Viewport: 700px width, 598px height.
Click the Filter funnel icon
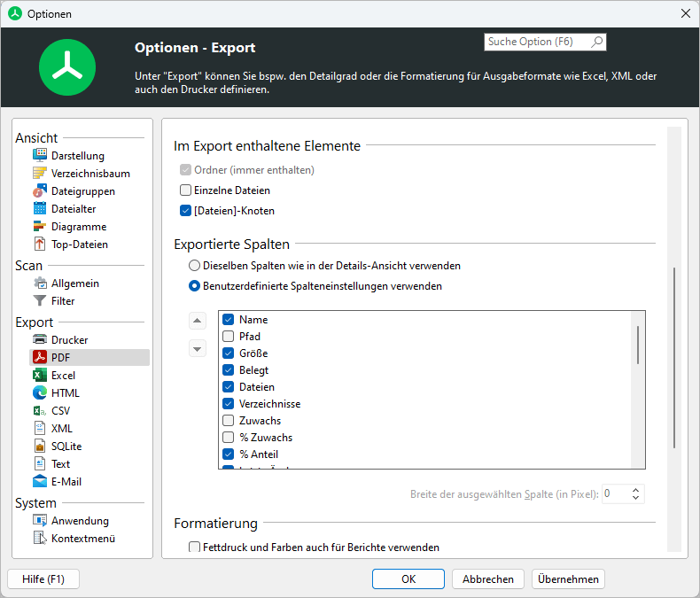pyautogui.click(x=40, y=301)
